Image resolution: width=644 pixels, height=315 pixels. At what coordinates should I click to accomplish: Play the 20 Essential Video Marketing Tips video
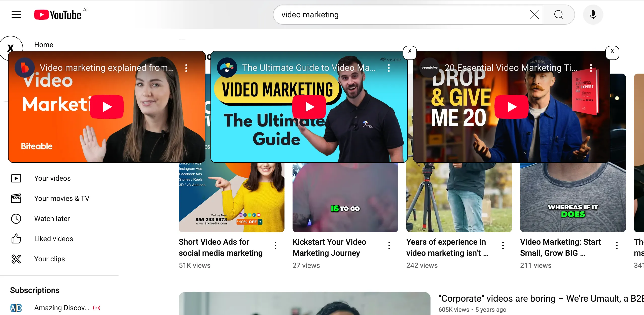click(x=512, y=107)
